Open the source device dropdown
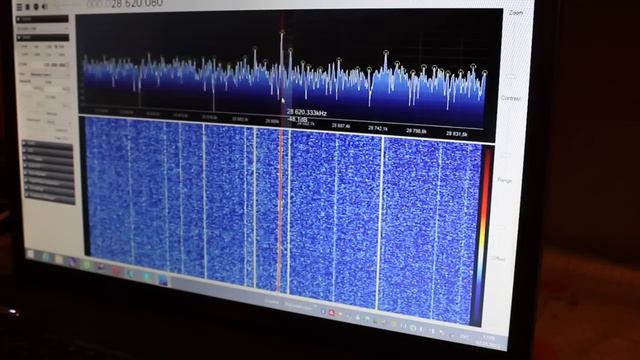Image resolution: width=640 pixels, height=360 pixels. click(42, 29)
